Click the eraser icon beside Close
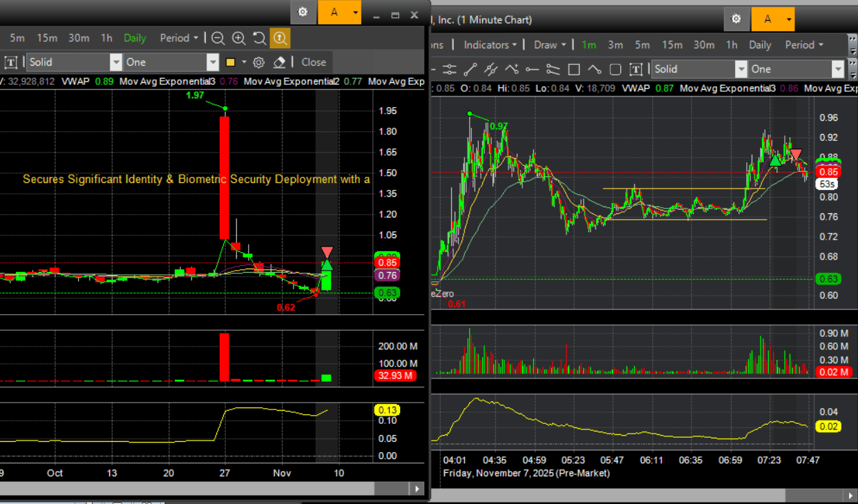The width and height of the screenshot is (858, 504). 279,62
